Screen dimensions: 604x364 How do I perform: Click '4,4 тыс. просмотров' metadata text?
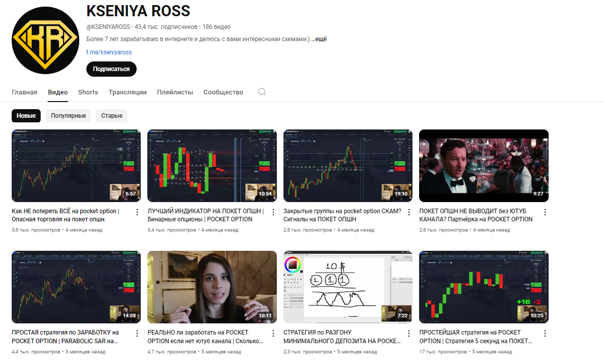(x=36, y=352)
